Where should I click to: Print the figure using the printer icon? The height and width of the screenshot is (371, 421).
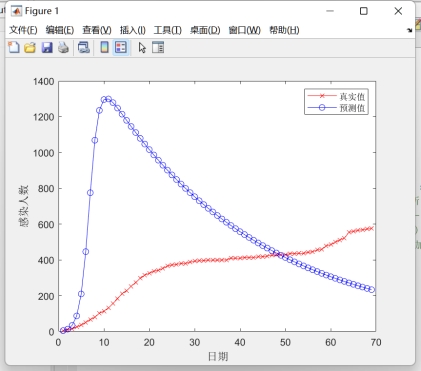63,47
